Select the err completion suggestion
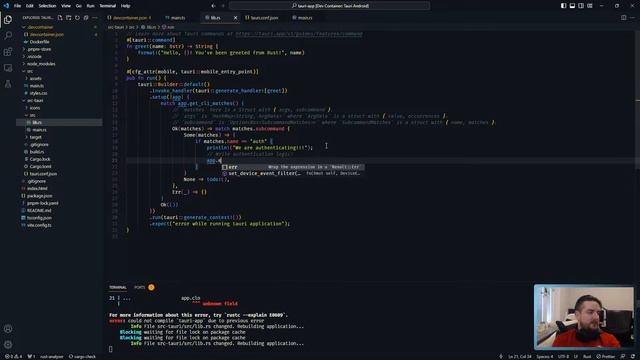640x360 pixels. [x=293, y=167]
